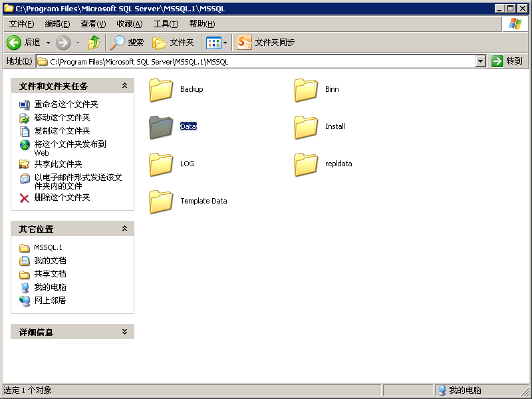This screenshot has width=532, height=399.
Task: Click the e-mail envelope task icon
Action: pyautogui.click(x=25, y=178)
